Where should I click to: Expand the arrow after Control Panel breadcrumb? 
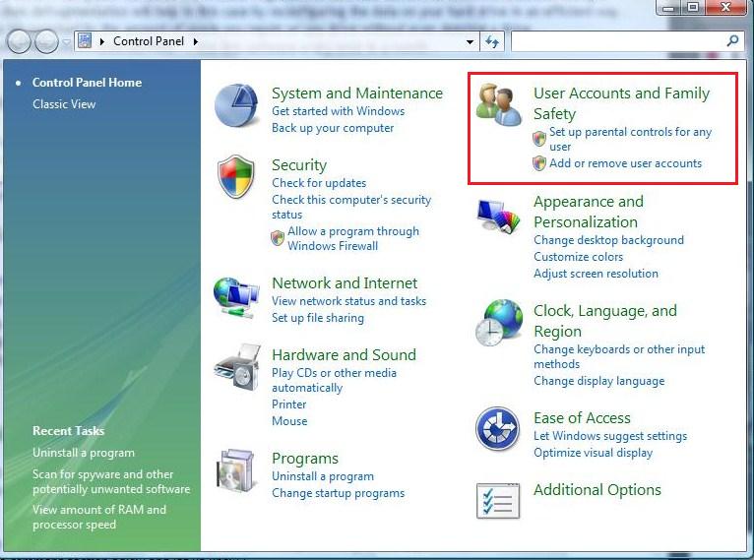pos(196,41)
